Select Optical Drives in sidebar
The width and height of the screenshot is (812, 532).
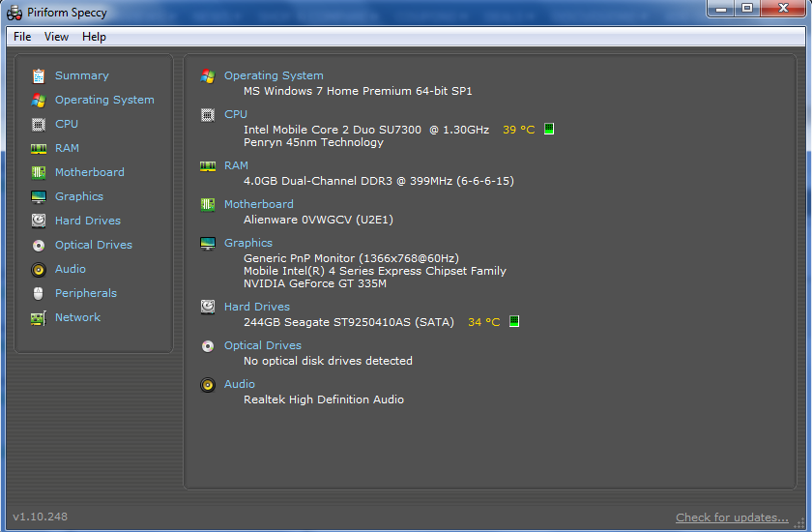[94, 245]
